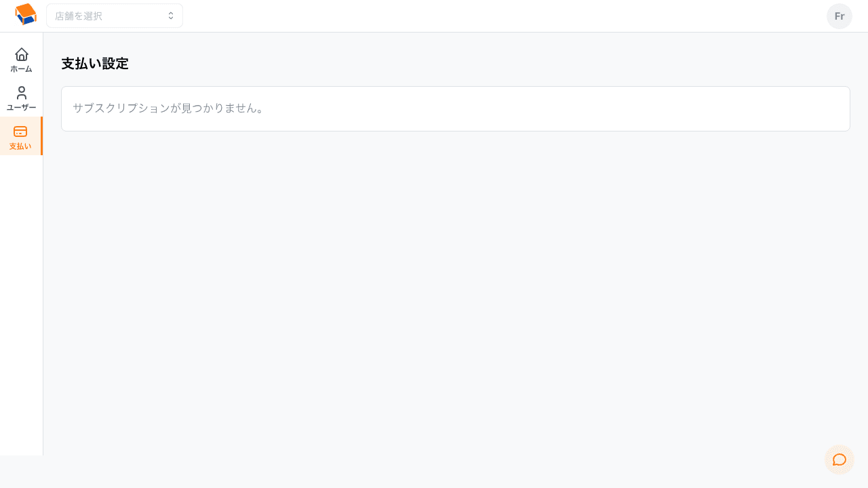
Task: Click the 支払い設定 page heading
Action: (x=95, y=64)
